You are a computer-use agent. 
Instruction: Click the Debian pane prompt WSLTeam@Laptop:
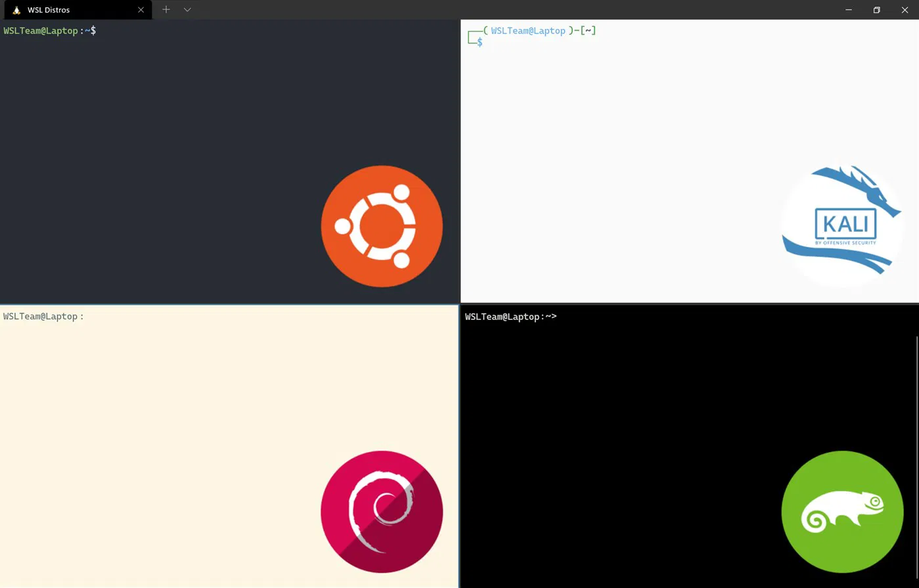tap(43, 317)
